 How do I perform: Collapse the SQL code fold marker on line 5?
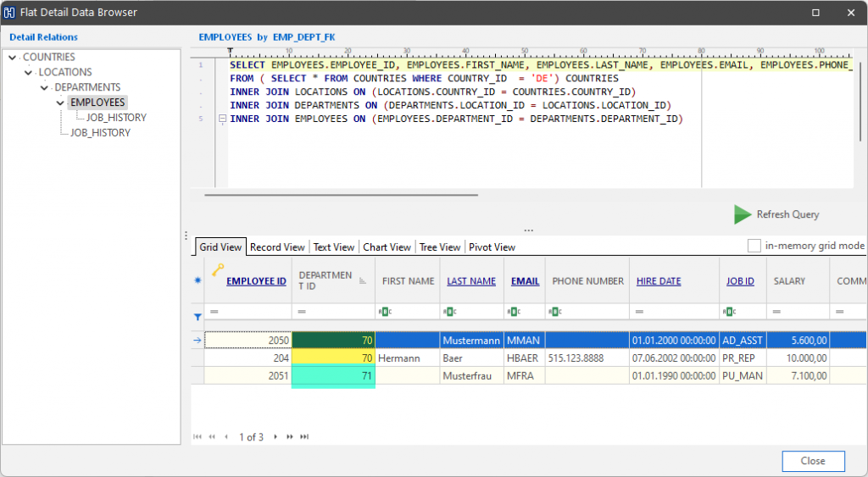coord(222,119)
